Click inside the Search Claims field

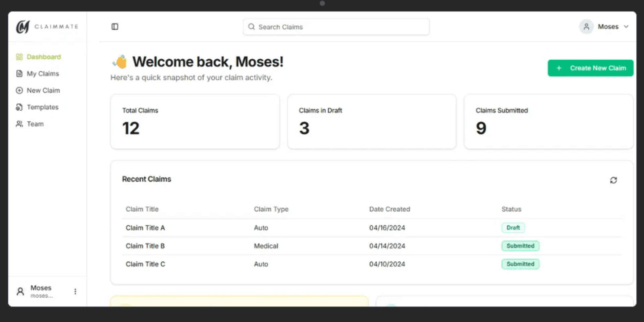(335, 26)
